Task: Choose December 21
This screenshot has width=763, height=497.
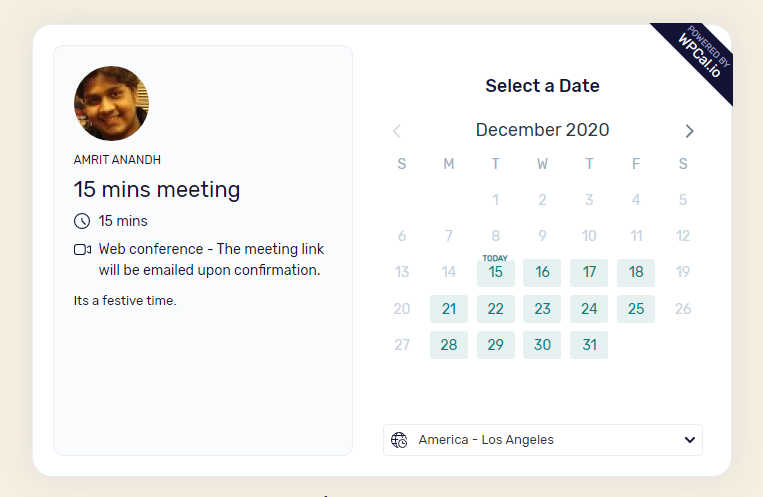Action: (x=449, y=309)
